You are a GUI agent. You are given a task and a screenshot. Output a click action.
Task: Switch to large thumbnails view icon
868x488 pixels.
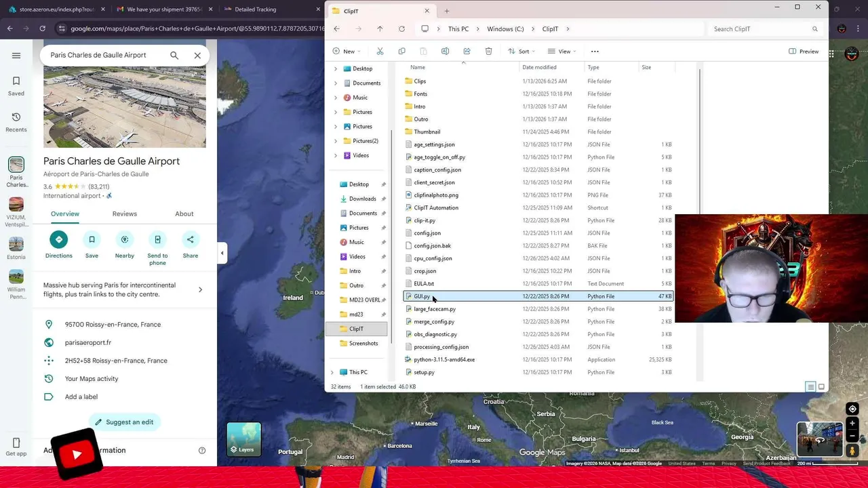point(821,386)
